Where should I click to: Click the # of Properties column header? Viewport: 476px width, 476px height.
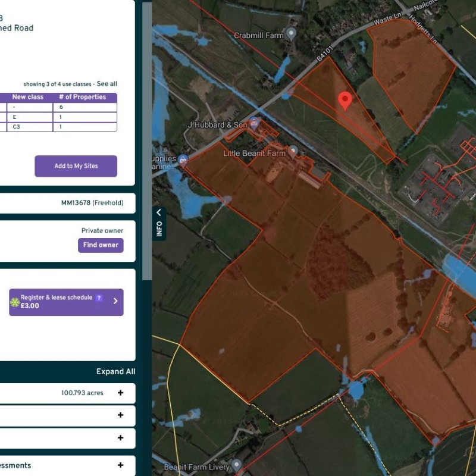click(x=82, y=97)
